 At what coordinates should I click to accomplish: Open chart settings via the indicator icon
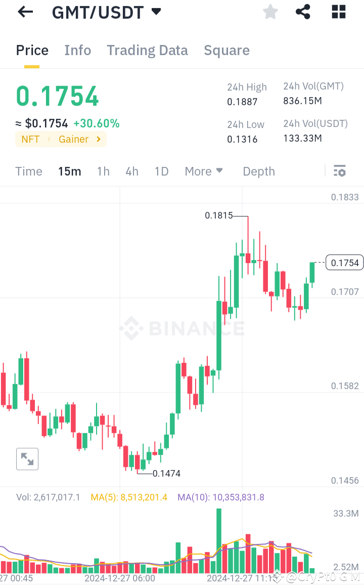(x=339, y=171)
